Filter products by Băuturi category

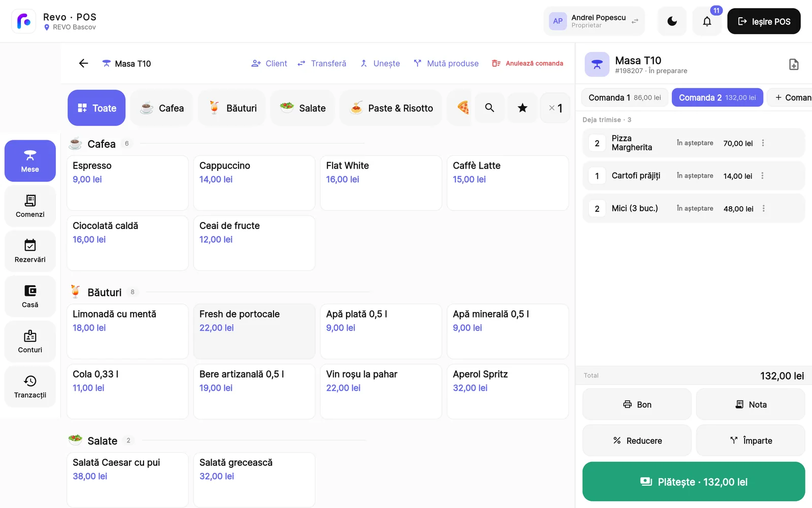click(x=232, y=108)
